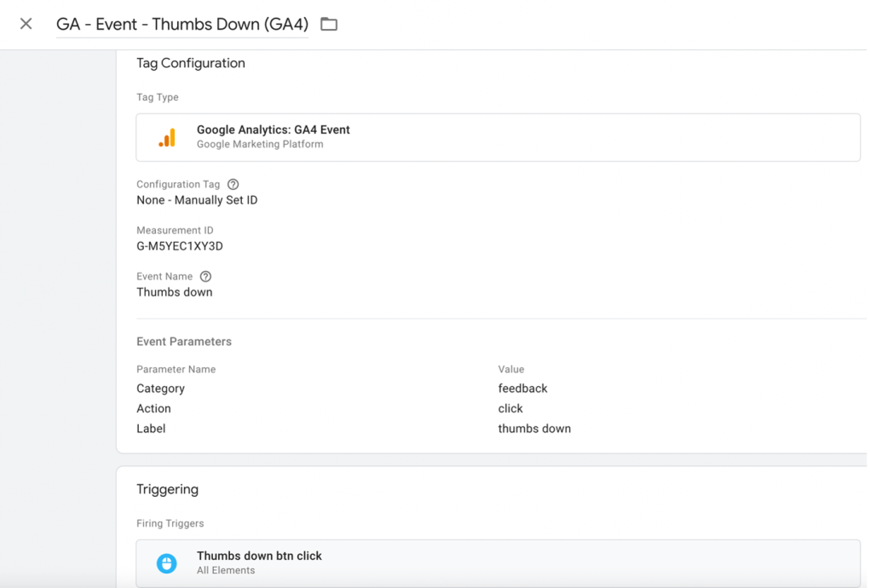Click the Tag Type label
Viewport: 870px width, 588px height.
158,98
